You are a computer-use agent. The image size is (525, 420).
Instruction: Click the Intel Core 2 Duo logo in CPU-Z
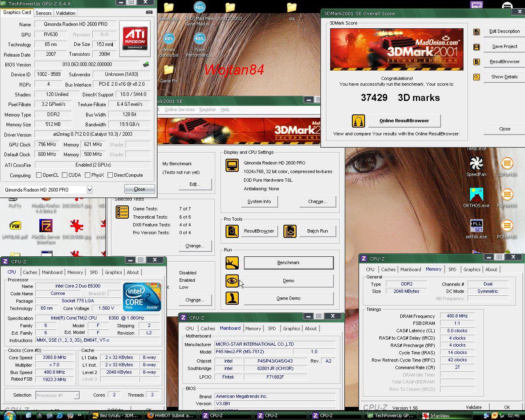[142, 297]
